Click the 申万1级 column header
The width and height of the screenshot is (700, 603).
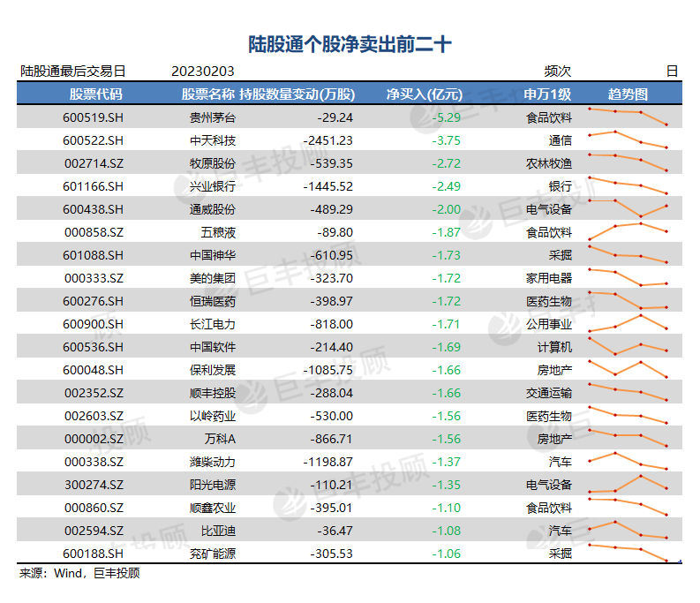point(547,94)
